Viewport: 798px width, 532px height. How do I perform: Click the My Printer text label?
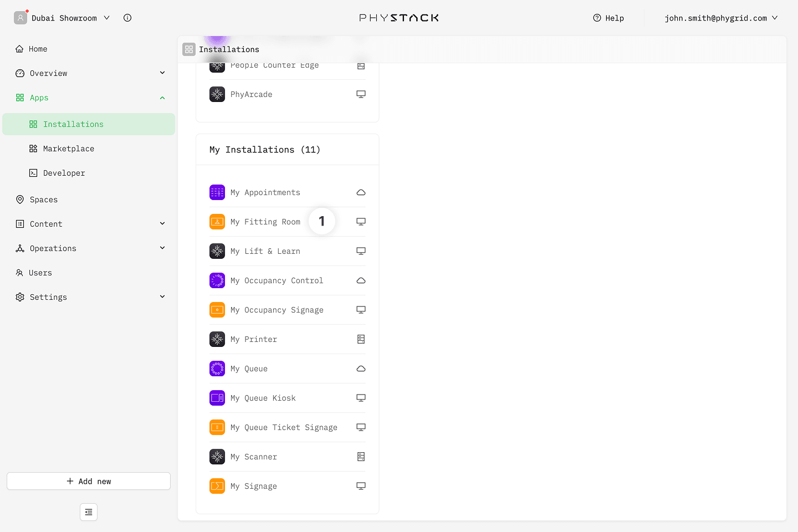(254, 339)
